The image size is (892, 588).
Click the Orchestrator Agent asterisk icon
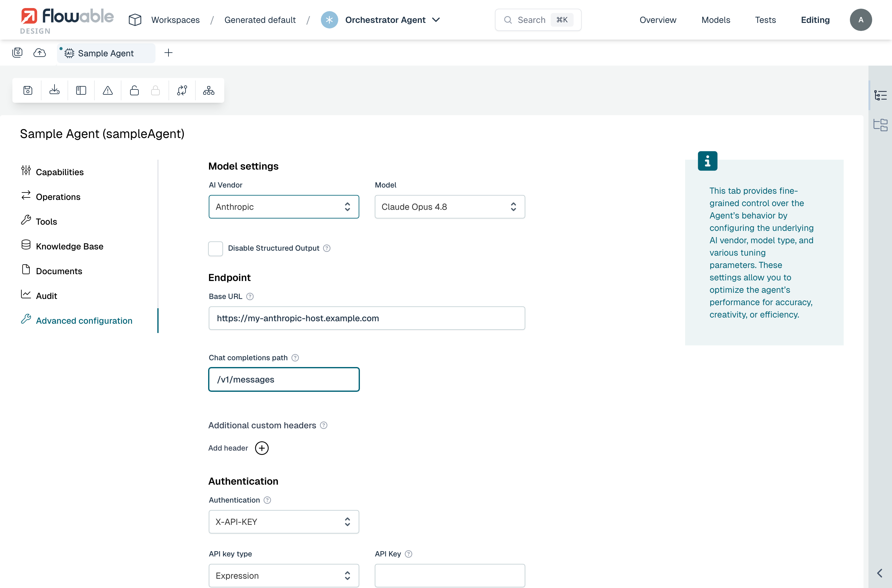click(329, 20)
